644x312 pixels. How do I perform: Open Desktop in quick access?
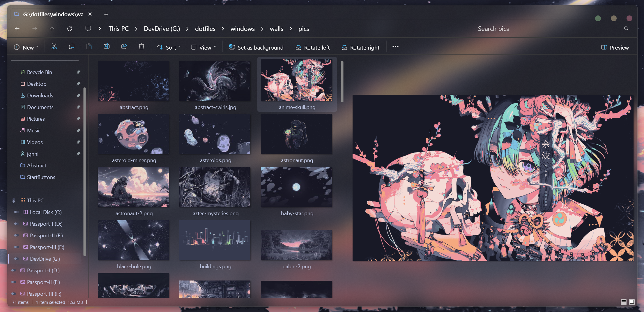37,84
